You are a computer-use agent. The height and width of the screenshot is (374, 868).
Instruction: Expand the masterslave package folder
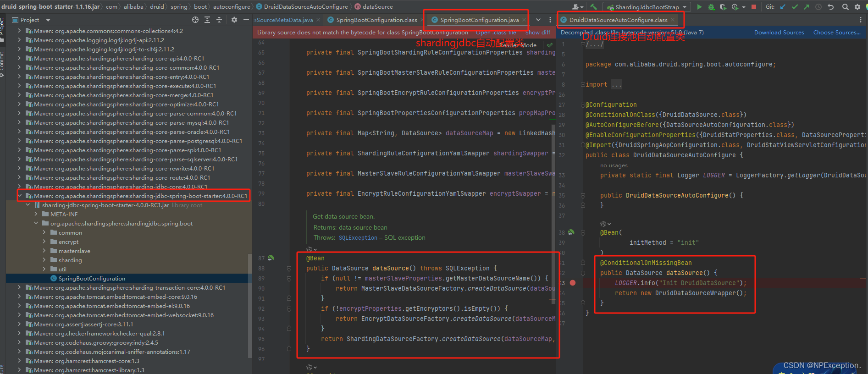(x=44, y=251)
